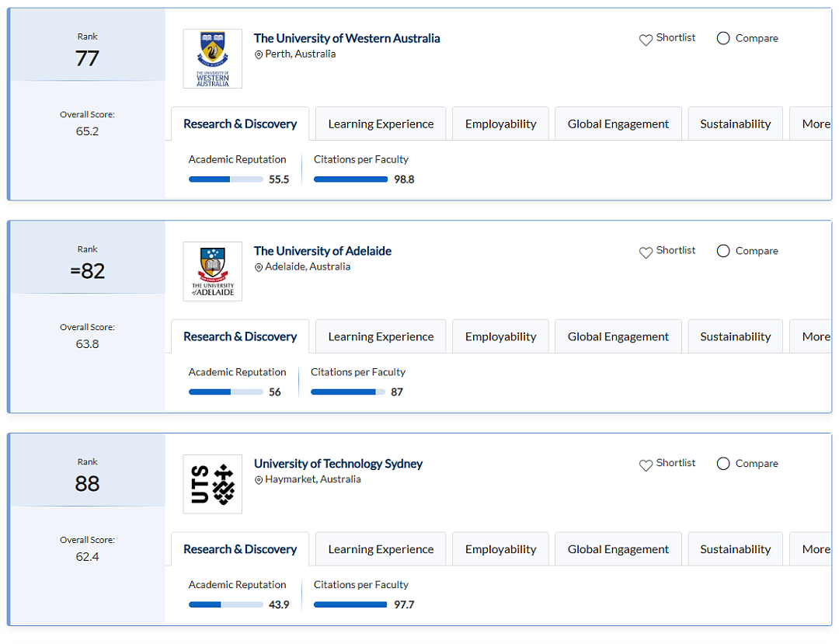The width and height of the screenshot is (839, 644).
Task: Click Citations per Faculty bar showing 87
Action: click(x=348, y=392)
